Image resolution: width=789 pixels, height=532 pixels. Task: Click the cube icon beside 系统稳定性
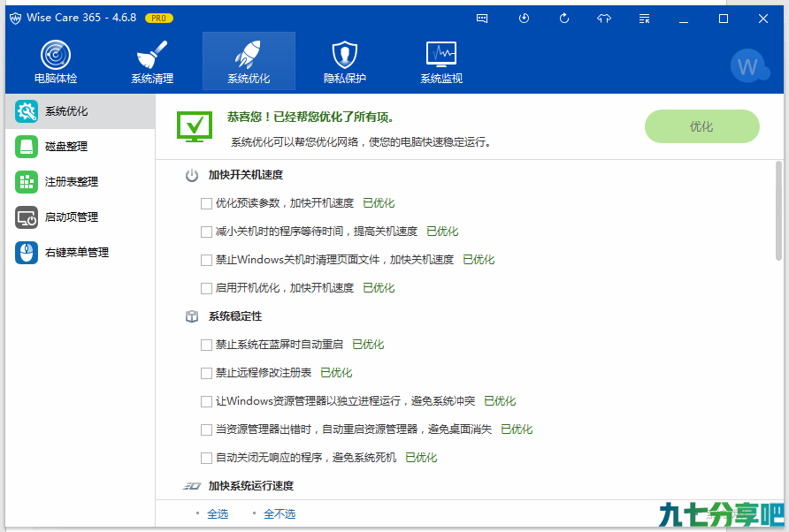(192, 316)
